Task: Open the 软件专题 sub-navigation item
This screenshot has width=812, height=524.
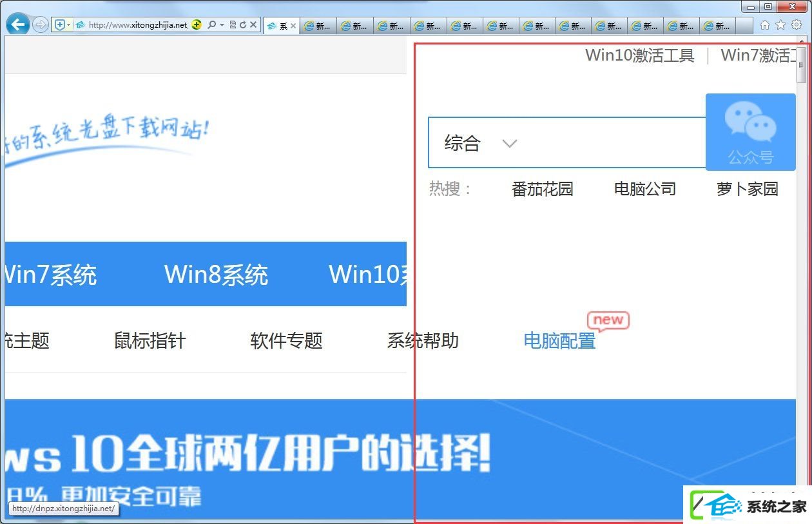Action: click(x=286, y=340)
